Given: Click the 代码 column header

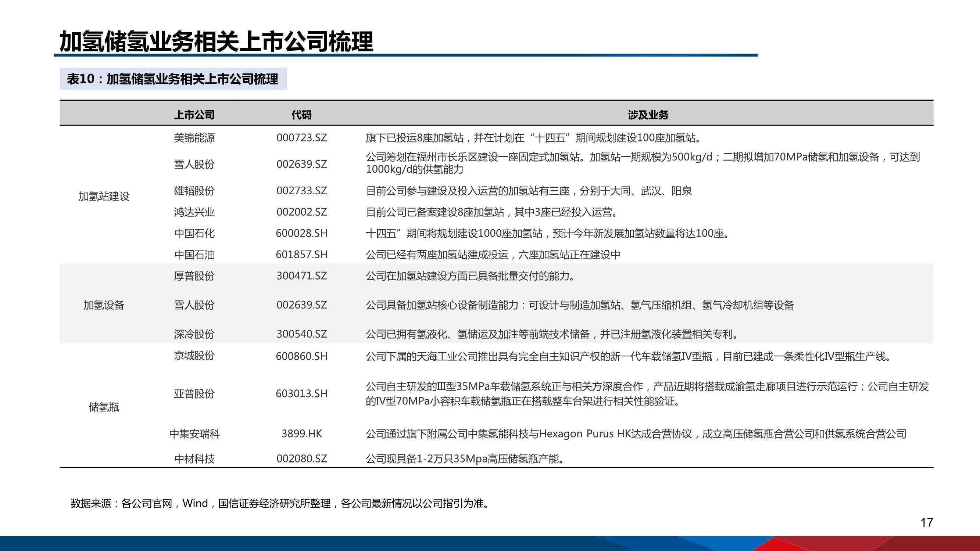Looking at the screenshot, I should 301,115.
